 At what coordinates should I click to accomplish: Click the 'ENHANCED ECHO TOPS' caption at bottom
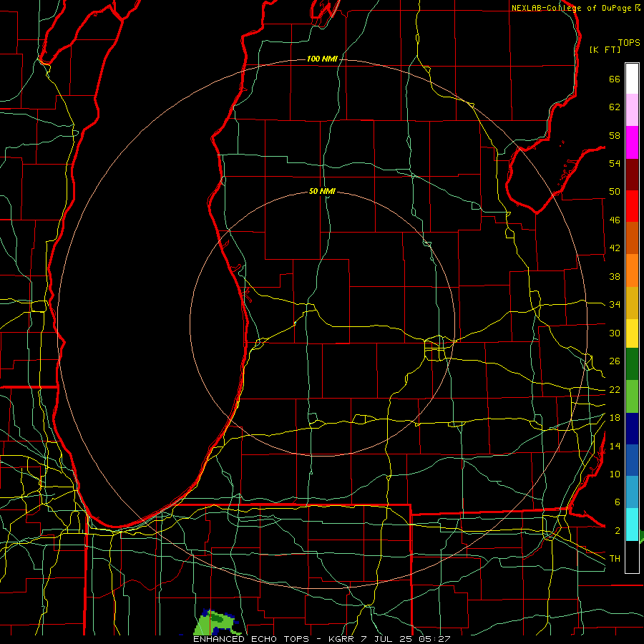[x=251, y=639]
